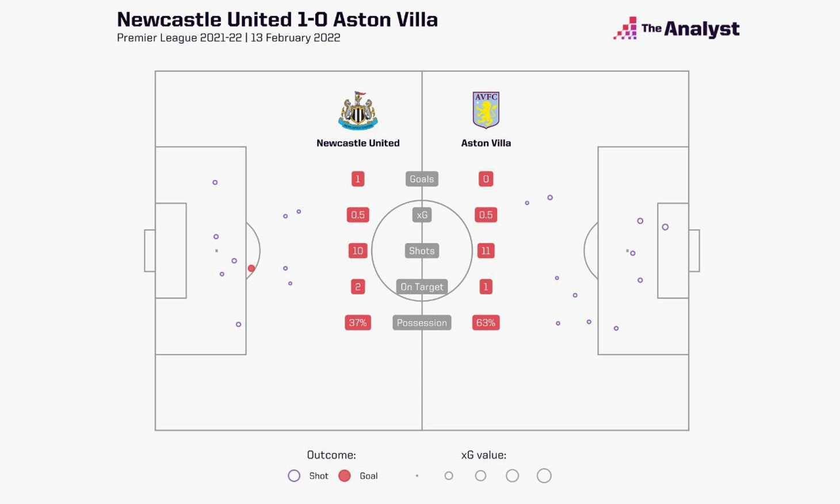Click the On Target stat label
This screenshot has height=504, width=840.
pyautogui.click(x=422, y=287)
